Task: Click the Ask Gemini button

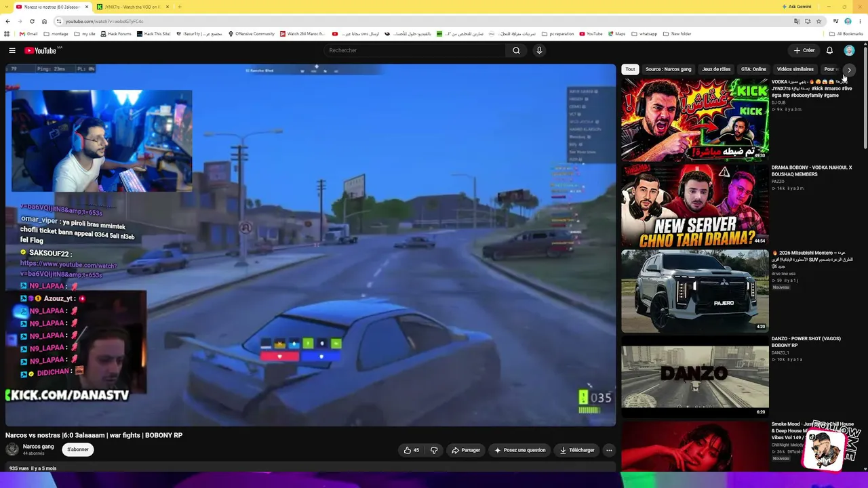Action: pos(796,7)
